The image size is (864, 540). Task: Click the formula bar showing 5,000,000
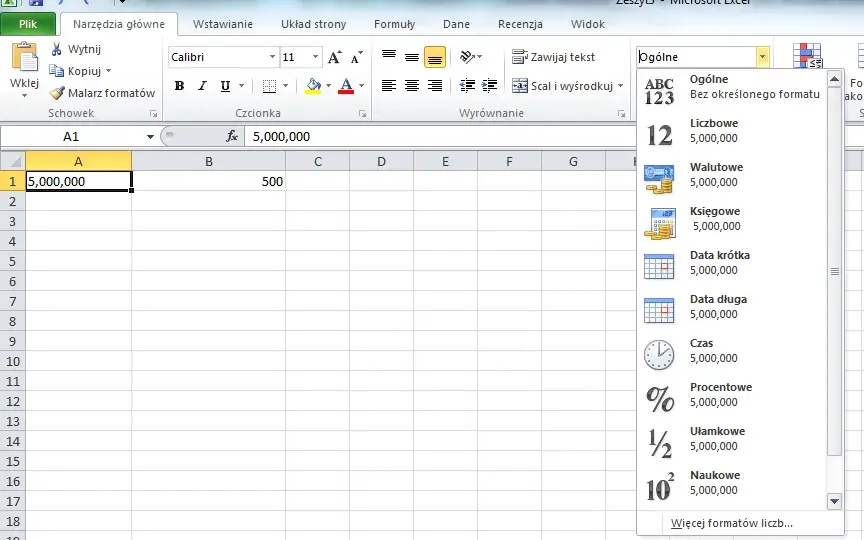click(440, 137)
